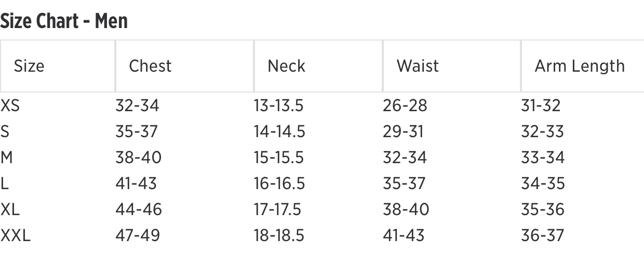Click chest measurement 44-46 for XL
644x265 pixels.
138,209
